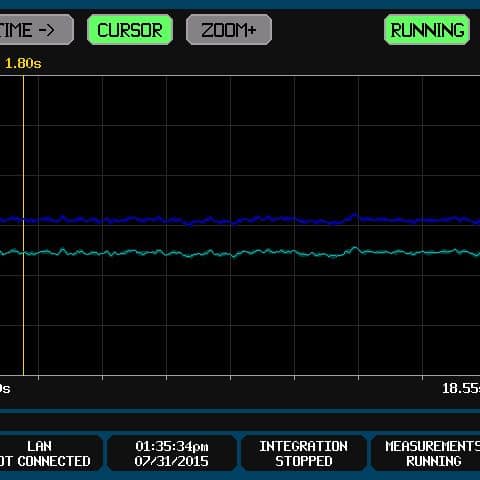480x480 pixels.
Task: Click the TIME -> button
Action: tap(36, 30)
